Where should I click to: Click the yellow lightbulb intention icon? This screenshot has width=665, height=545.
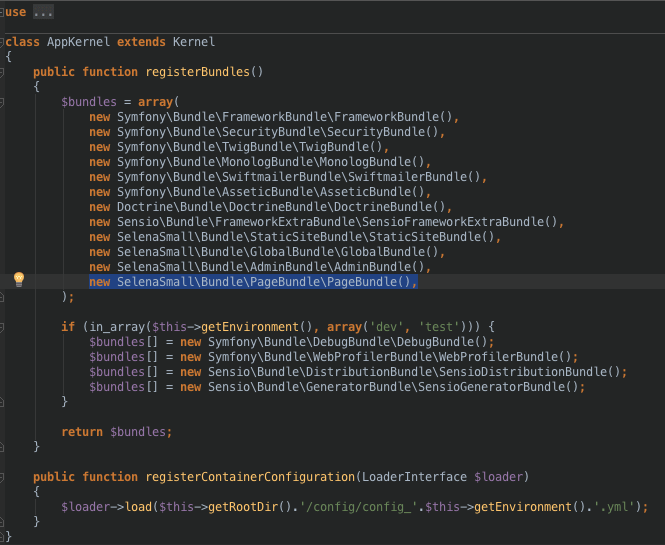click(x=19, y=279)
